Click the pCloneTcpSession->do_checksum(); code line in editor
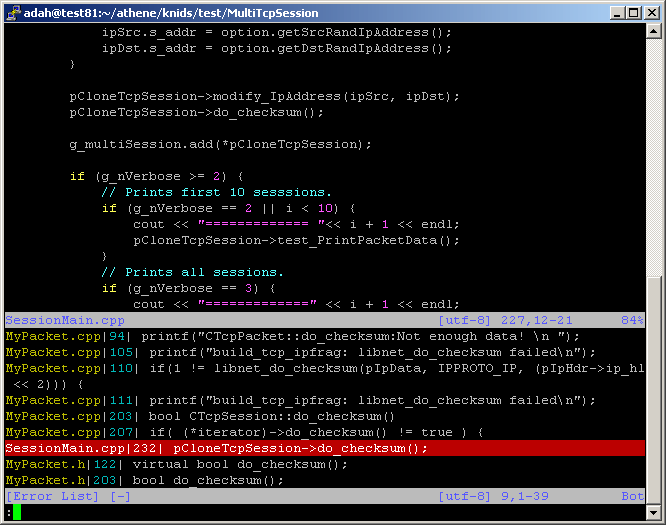This screenshot has height=525, width=666. click(196, 113)
